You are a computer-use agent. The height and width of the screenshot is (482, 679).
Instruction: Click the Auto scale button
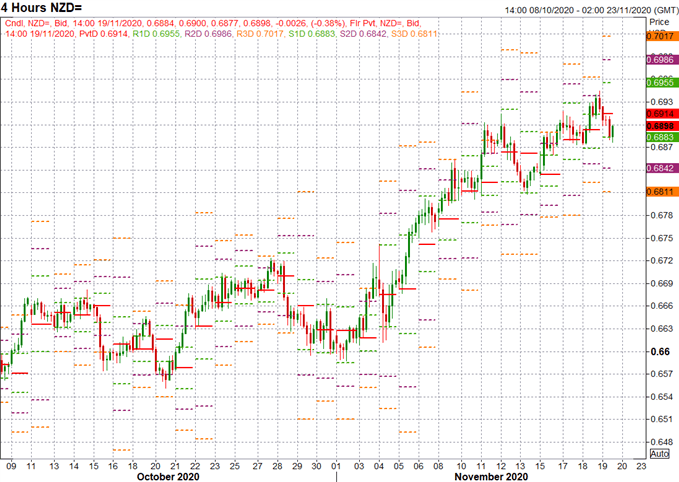(x=660, y=454)
